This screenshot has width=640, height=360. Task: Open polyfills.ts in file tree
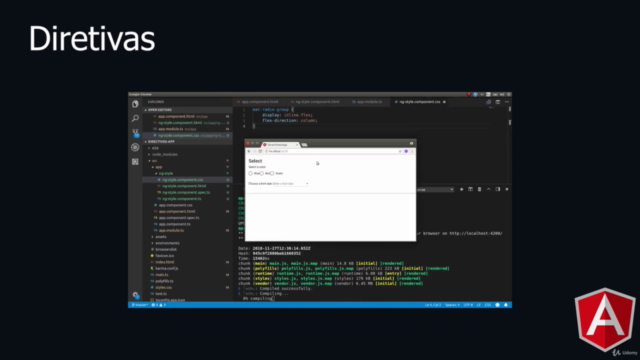pyautogui.click(x=164, y=281)
